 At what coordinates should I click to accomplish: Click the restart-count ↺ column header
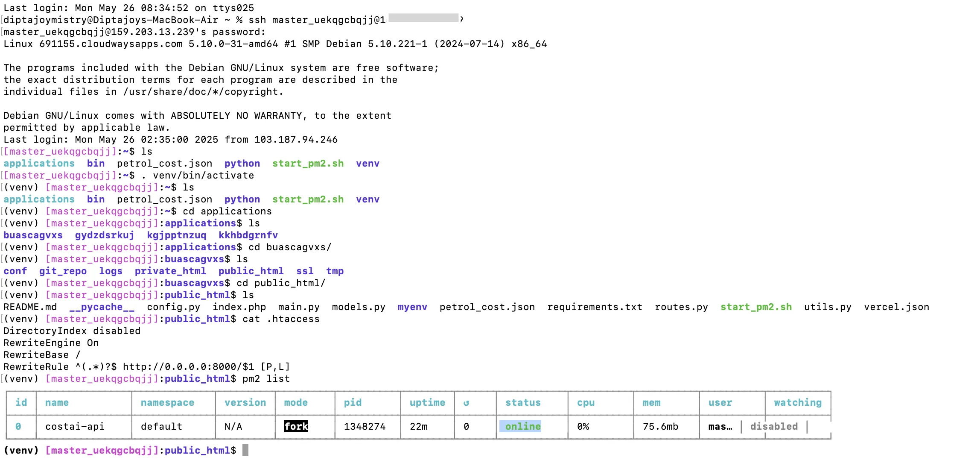[x=466, y=403]
